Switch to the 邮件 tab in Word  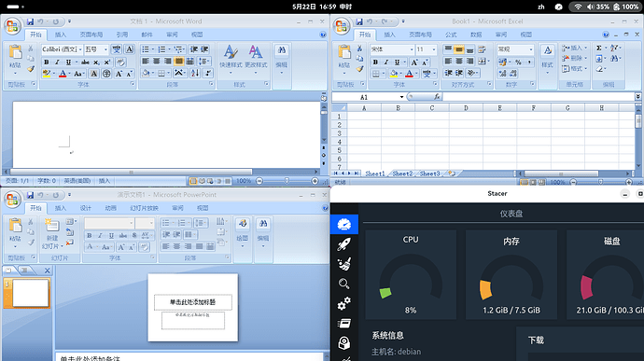[x=147, y=35]
